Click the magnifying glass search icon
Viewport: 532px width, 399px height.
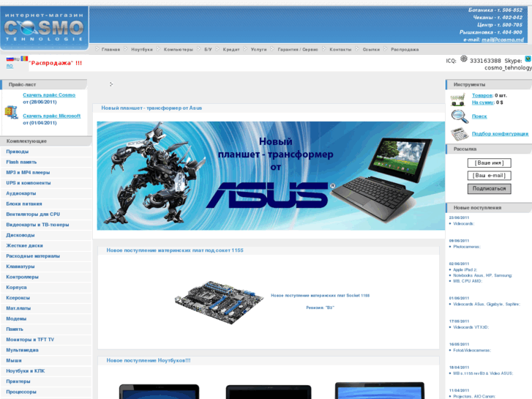point(460,116)
